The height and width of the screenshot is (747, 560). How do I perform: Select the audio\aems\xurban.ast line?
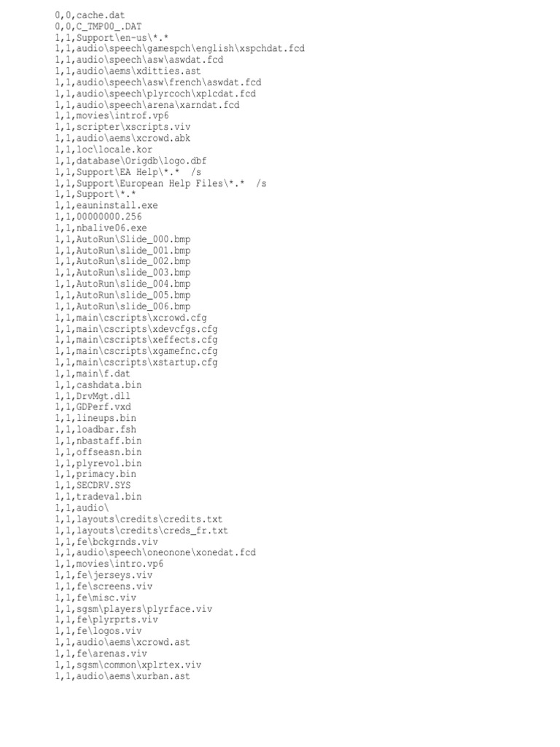122,676
